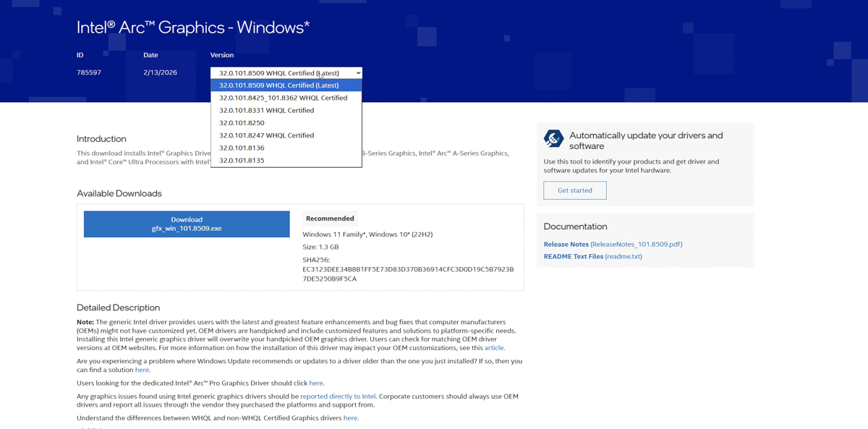This screenshot has height=429, width=868.
Task: Open the Windows Update solution here link
Action: (142, 370)
